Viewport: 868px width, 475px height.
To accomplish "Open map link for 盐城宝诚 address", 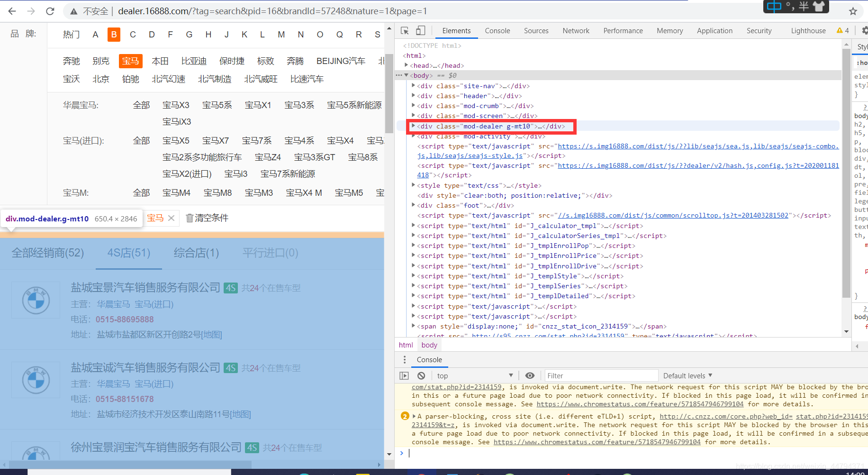I will click(240, 414).
